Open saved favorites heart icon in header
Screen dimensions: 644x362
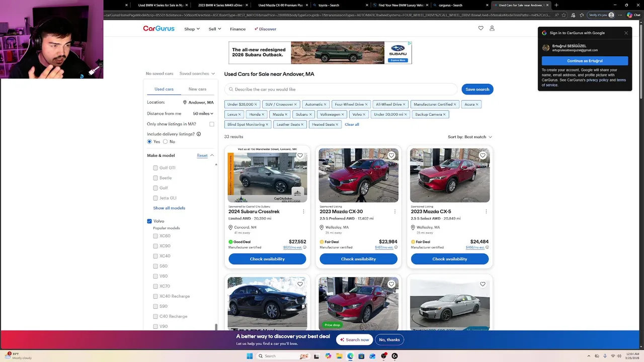tap(480, 28)
